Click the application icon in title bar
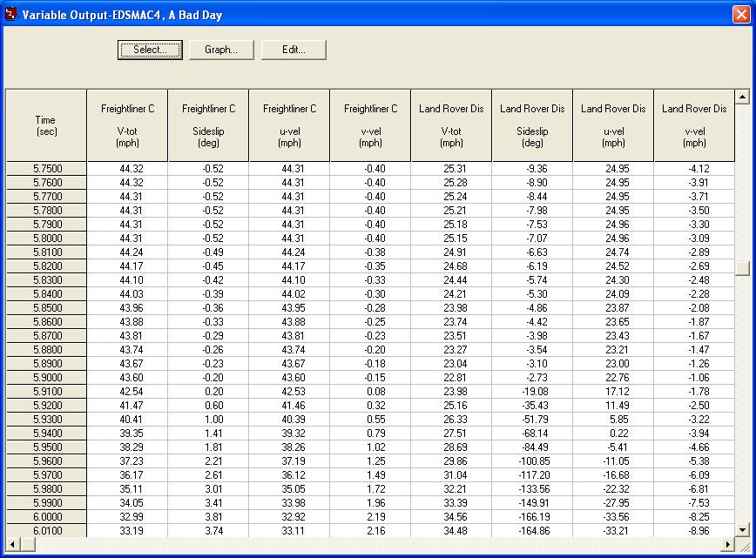756x558 pixels. point(11,15)
